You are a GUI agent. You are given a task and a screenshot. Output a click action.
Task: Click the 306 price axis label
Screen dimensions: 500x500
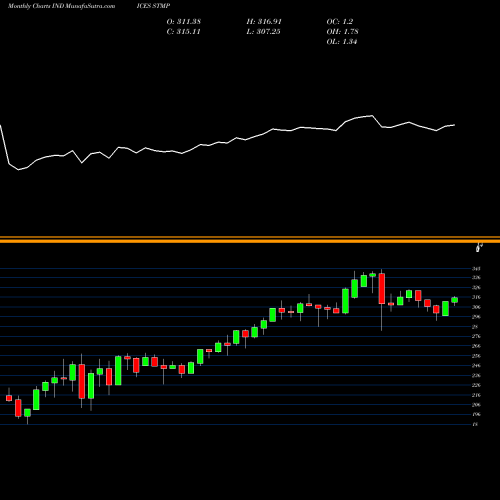(476, 307)
